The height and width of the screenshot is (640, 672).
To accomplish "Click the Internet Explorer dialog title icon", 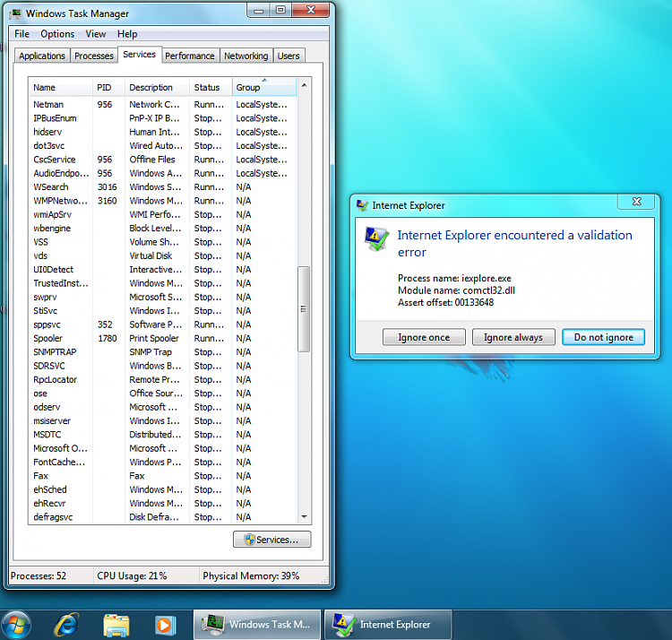I will (362, 206).
